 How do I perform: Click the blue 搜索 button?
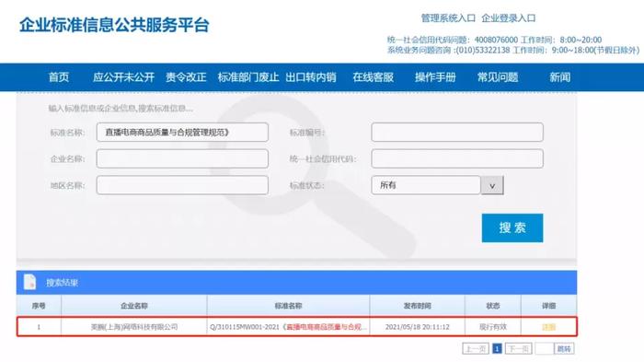pos(512,228)
